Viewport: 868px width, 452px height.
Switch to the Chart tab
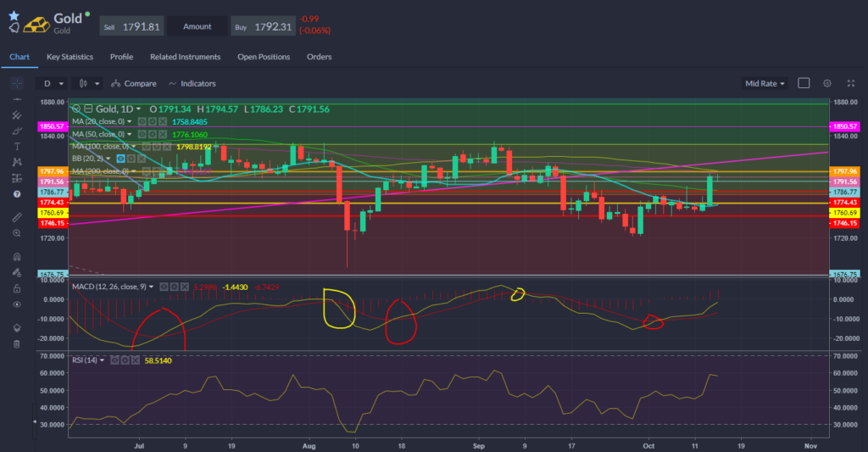point(19,57)
